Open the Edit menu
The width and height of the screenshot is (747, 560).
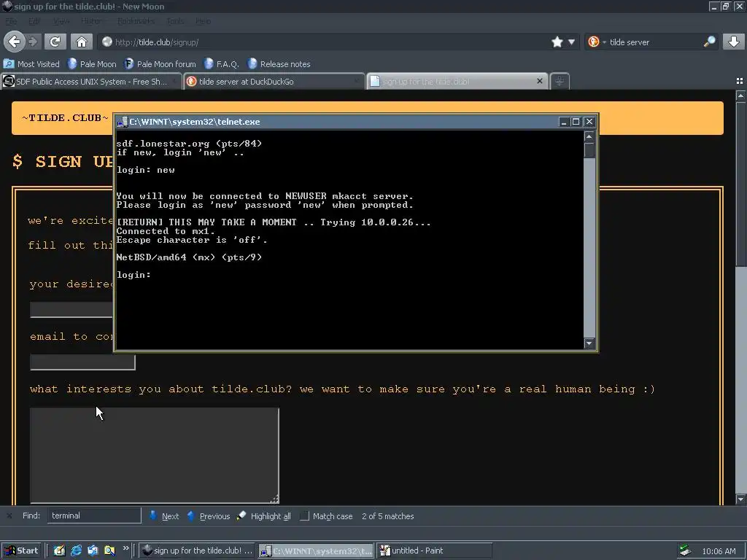(x=34, y=21)
